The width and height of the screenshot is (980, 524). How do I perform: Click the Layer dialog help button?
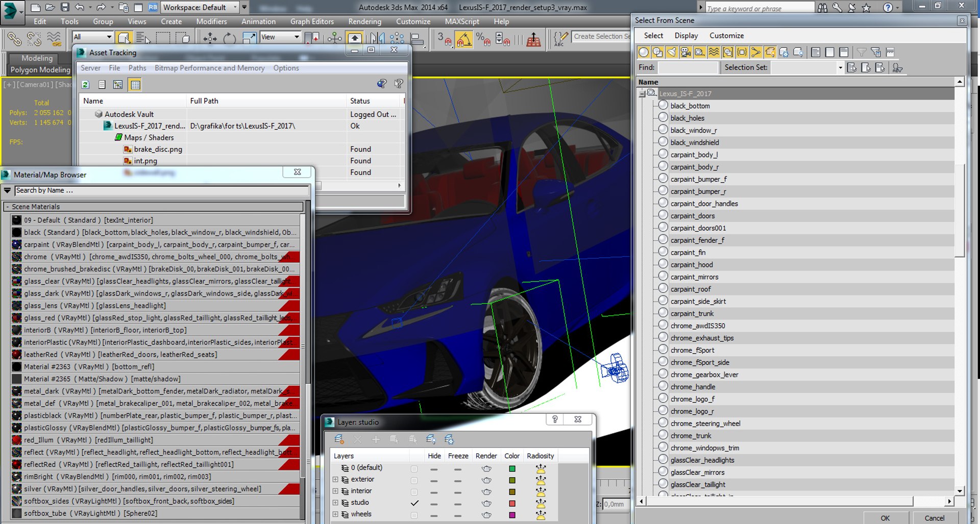point(555,419)
